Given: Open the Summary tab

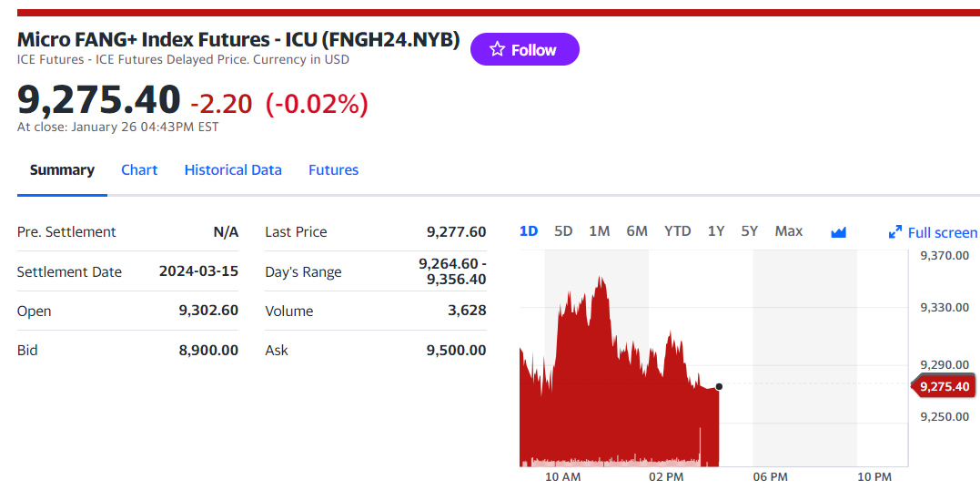Looking at the screenshot, I should coord(62,170).
